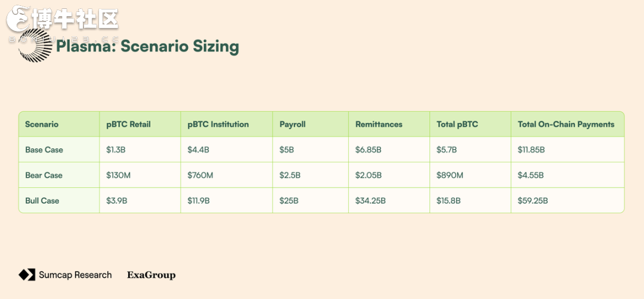This screenshot has height=299, width=644.
Task: Select the Total On-Chain Payments header
Action: coord(566,124)
